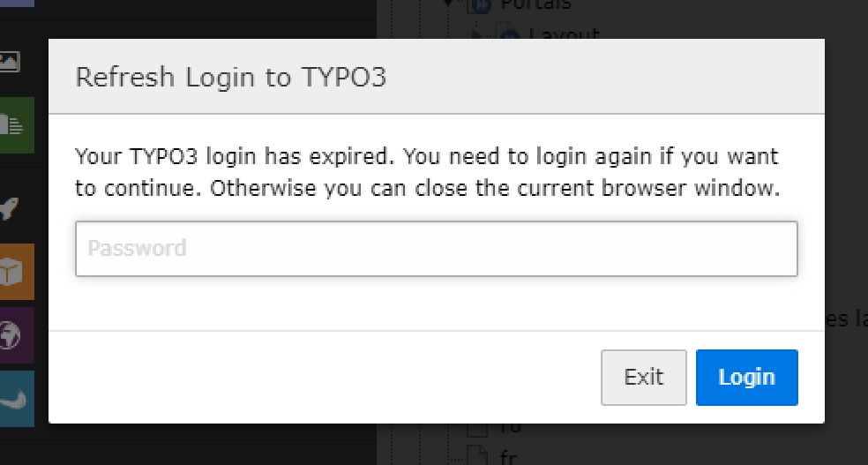
Task: Click the Refresh Login to TYPO3 header
Action: (x=230, y=77)
